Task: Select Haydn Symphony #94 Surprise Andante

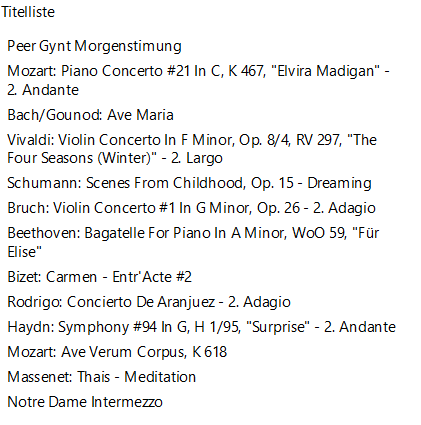Action: coord(201,327)
